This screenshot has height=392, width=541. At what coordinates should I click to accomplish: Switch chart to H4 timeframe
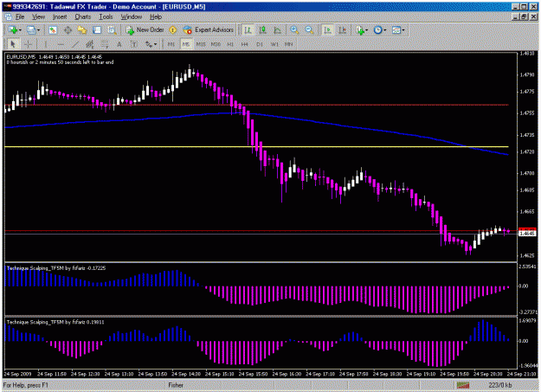tap(245, 44)
